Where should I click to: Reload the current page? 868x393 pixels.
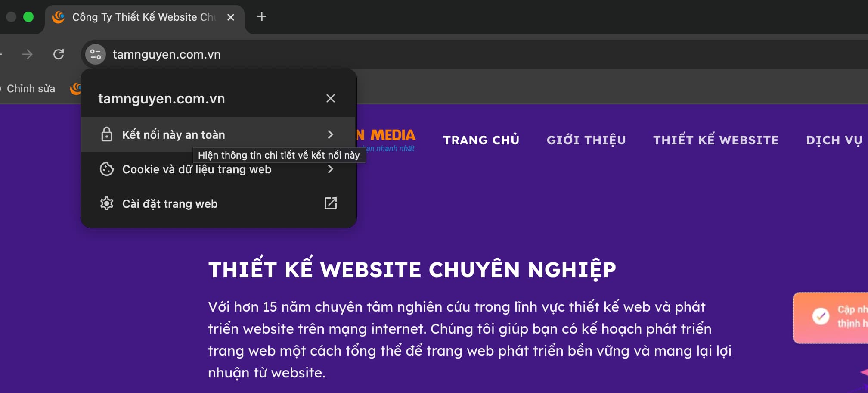[x=59, y=54]
